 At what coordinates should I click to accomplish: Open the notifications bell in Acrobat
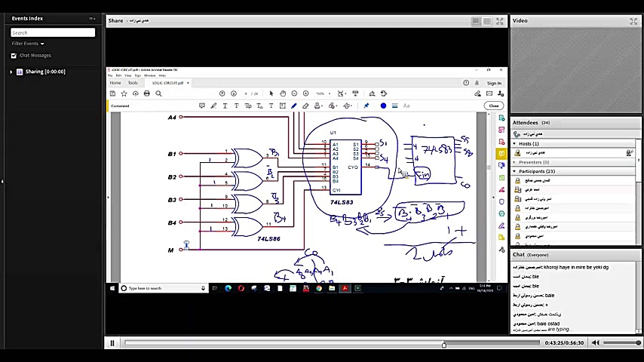(477, 83)
